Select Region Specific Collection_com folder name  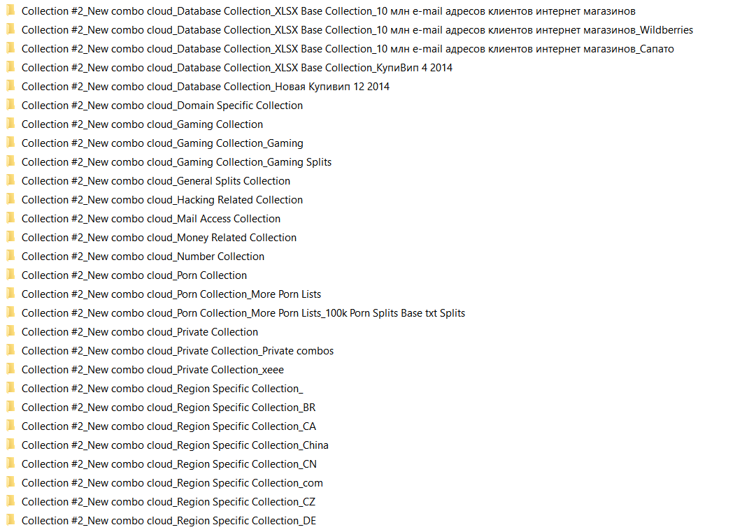click(x=172, y=483)
